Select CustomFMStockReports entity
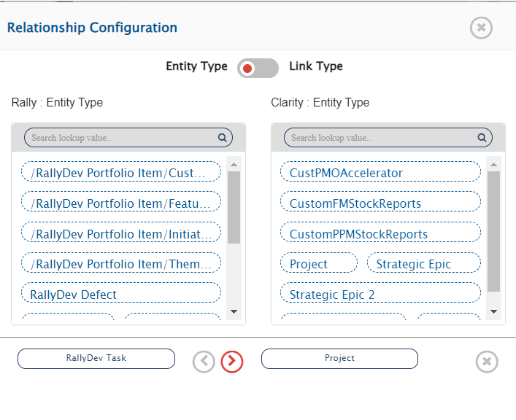516x420 pixels. click(x=380, y=203)
